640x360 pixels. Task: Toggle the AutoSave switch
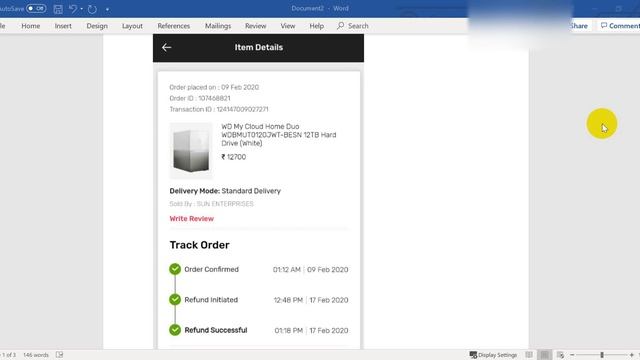(36, 9)
